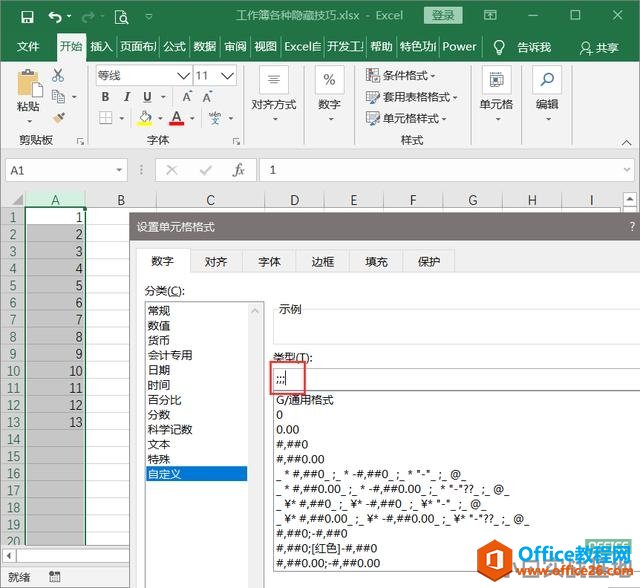640x588 pixels.
Task: Cancel formula entry with X icon
Action: 172,170
